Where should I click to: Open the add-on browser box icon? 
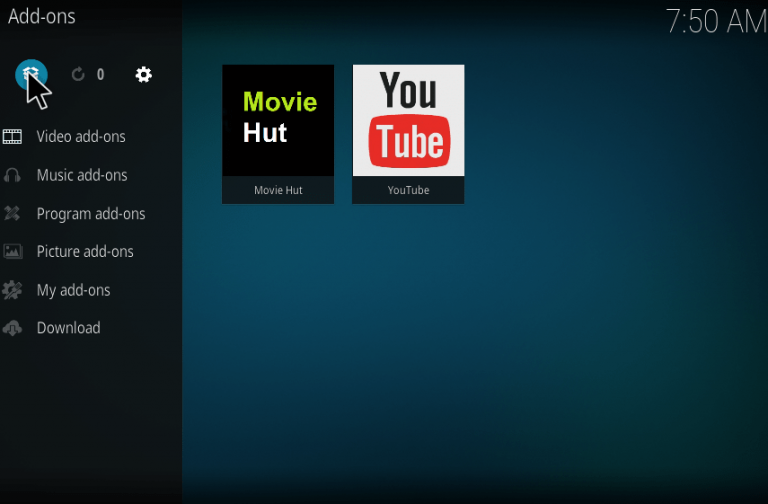(31, 74)
